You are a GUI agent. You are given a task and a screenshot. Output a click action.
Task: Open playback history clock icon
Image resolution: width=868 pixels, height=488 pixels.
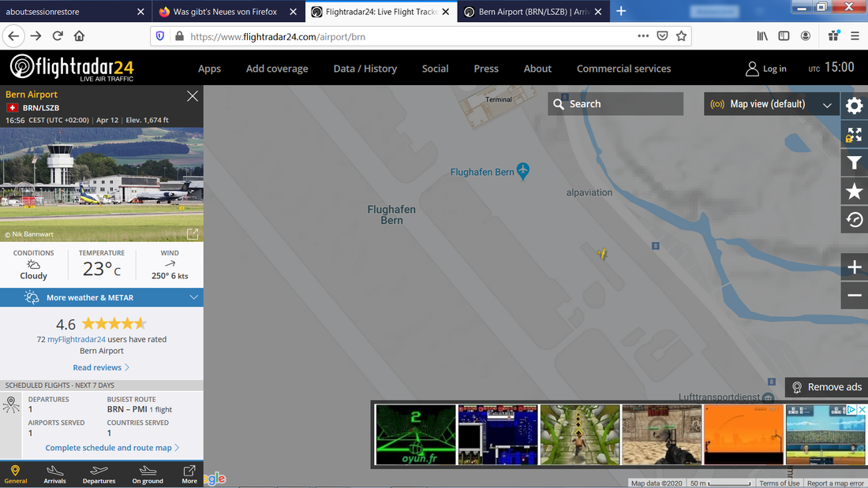[854, 220]
